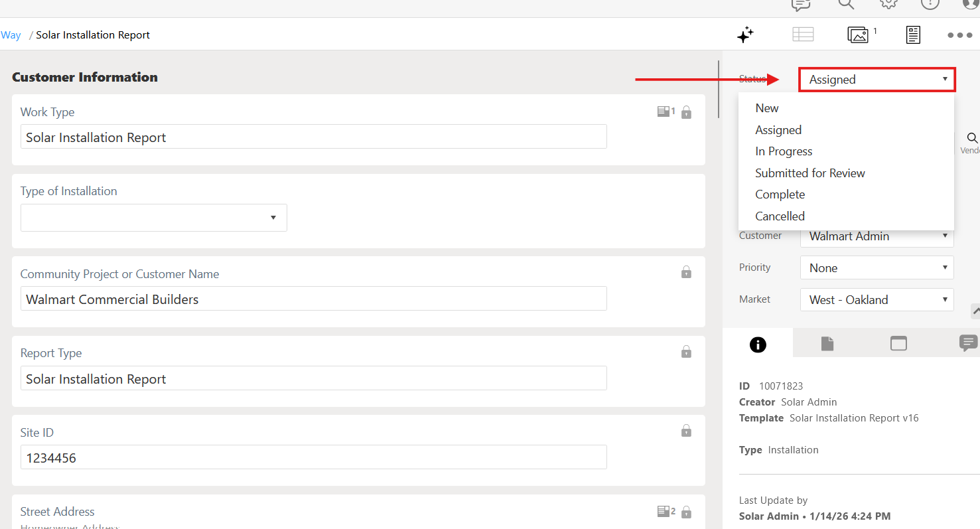This screenshot has width=980, height=529.
Task: Click the user profile avatar icon
Action: (x=971, y=5)
